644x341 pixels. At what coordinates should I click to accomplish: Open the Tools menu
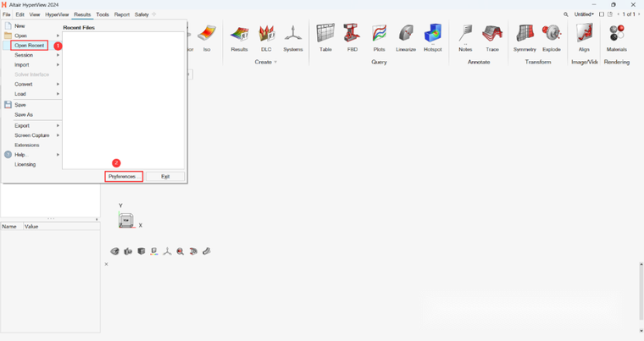pyautogui.click(x=103, y=14)
